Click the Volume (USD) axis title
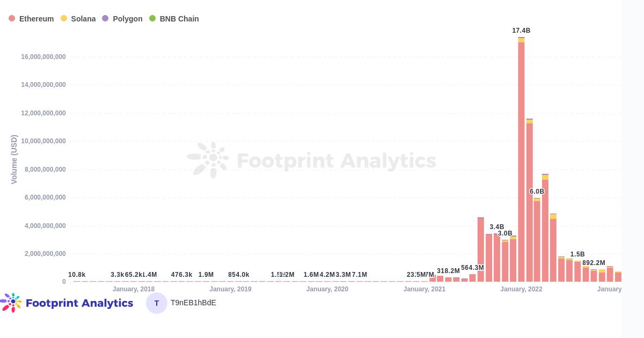The height and width of the screenshot is (338, 644). 14,159
